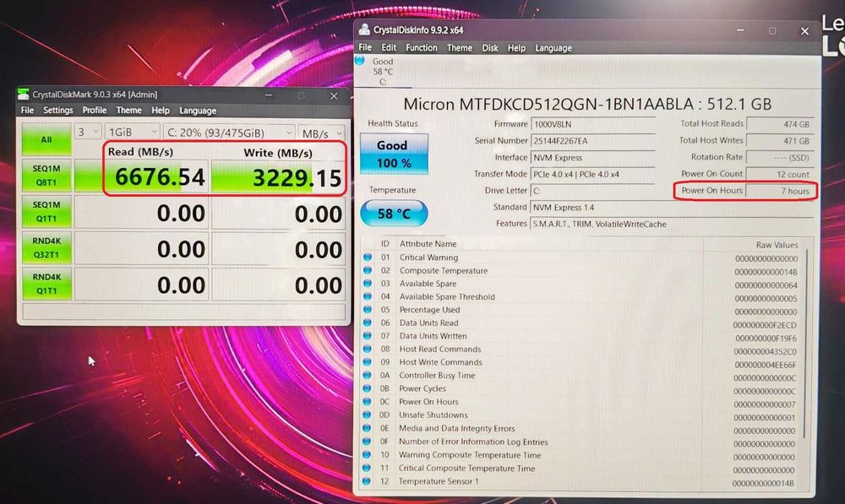The image size is (845, 504).
Task: Open the unit dropdown showing MB/s
Action: [322, 133]
